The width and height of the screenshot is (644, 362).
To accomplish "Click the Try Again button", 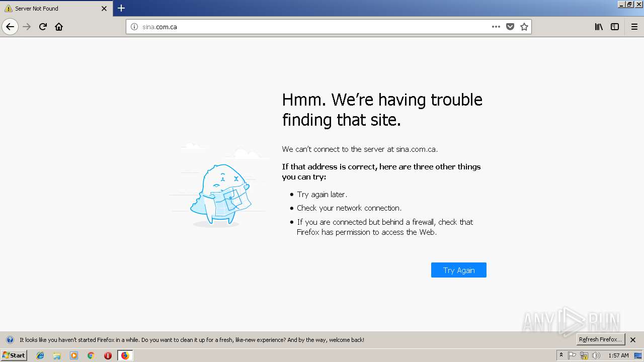I will point(459,270).
